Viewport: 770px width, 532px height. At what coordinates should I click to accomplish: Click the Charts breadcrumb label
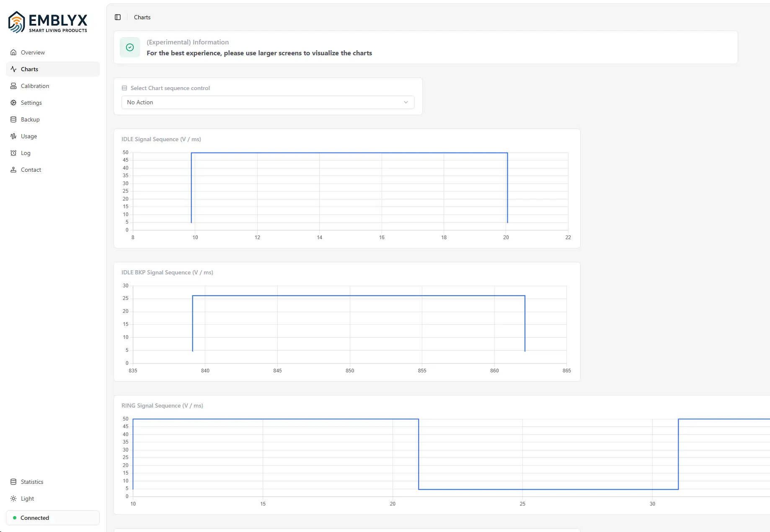142,17
